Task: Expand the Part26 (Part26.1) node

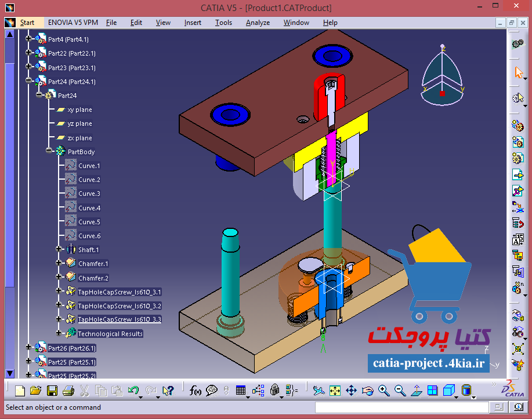Action: (28, 348)
